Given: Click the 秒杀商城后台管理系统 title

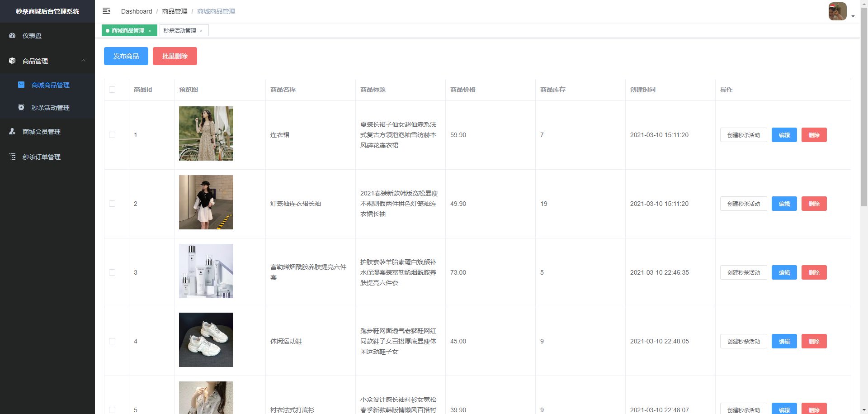Looking at the screenshot, I should (x=47, y=11).
